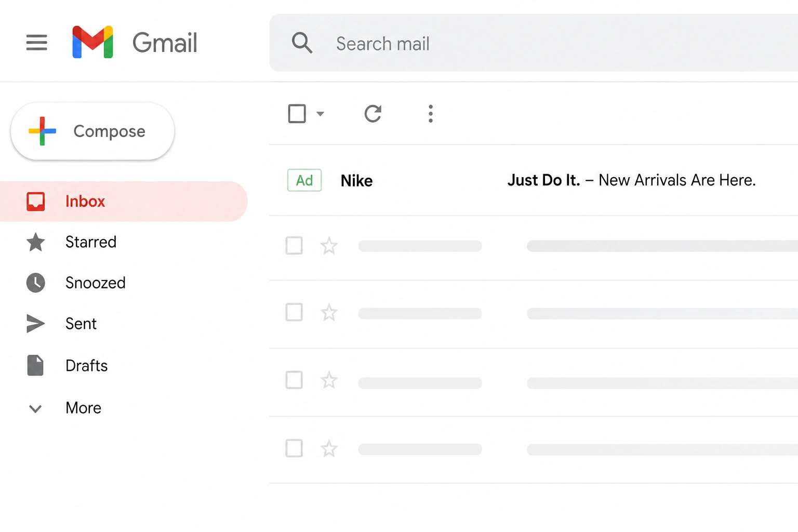The image size is (798, 532).
Task: Open the 'Just Do It.' ad subject
Action: click(x=543, y=180)
